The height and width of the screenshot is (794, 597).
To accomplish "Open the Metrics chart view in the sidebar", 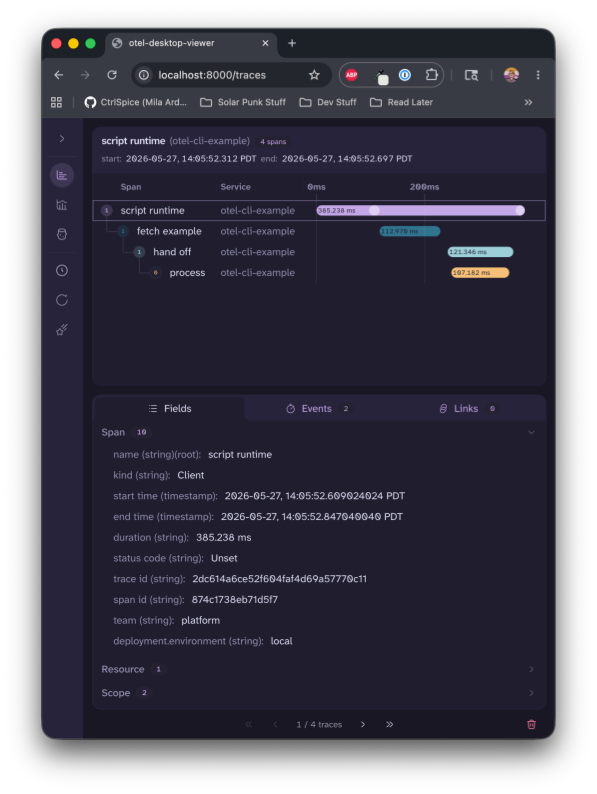I will pyautogui.click(x=62, y=205).
